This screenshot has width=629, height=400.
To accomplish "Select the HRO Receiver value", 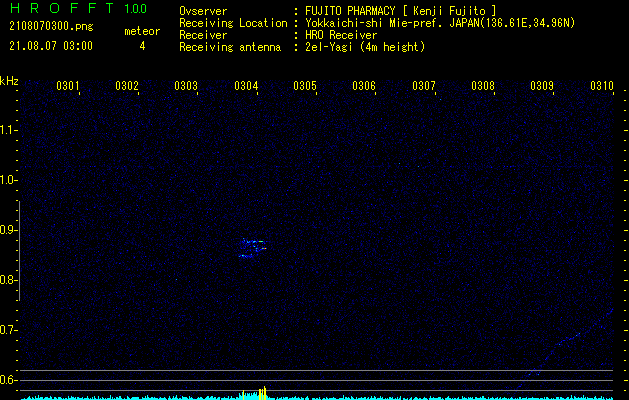I will click(341, 35).
